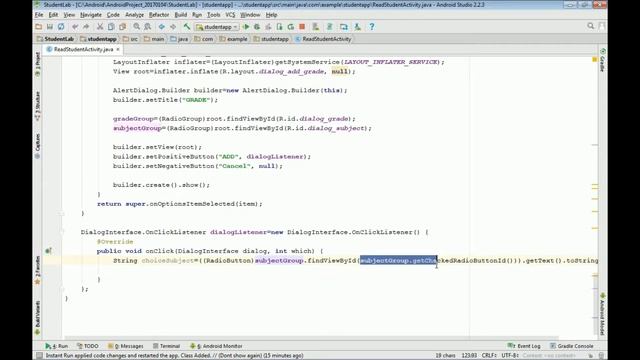640x360 pixels.
Task: Open the AVD Manager icon
Action: [x=316, y=27]
